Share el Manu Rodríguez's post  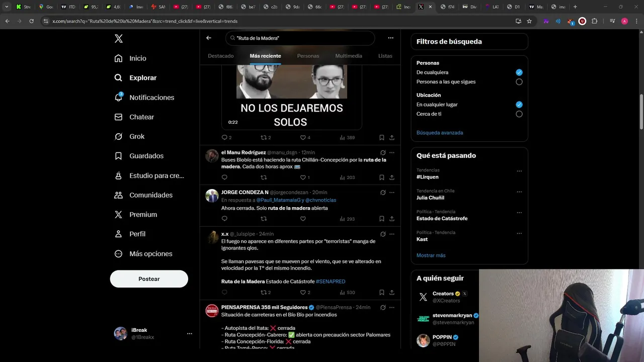392,177
